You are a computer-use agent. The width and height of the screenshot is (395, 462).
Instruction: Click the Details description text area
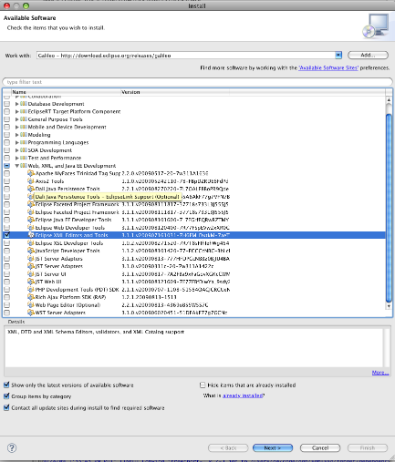click(x=194, y=348)
